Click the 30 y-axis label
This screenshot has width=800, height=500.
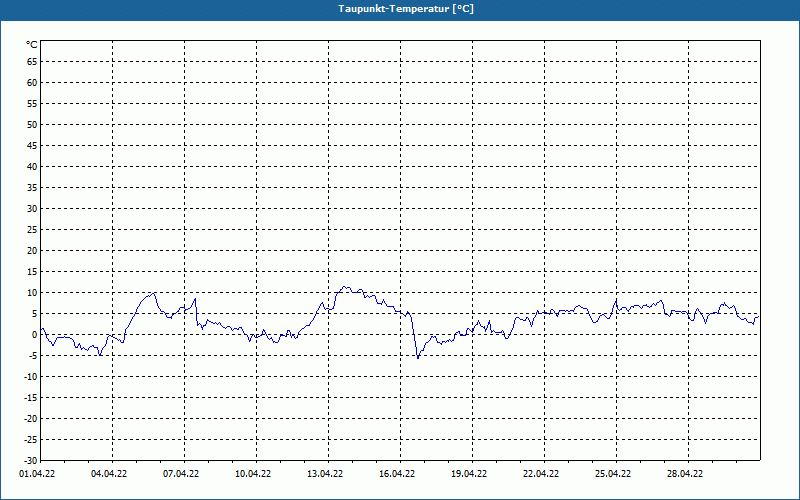point(32,209)
